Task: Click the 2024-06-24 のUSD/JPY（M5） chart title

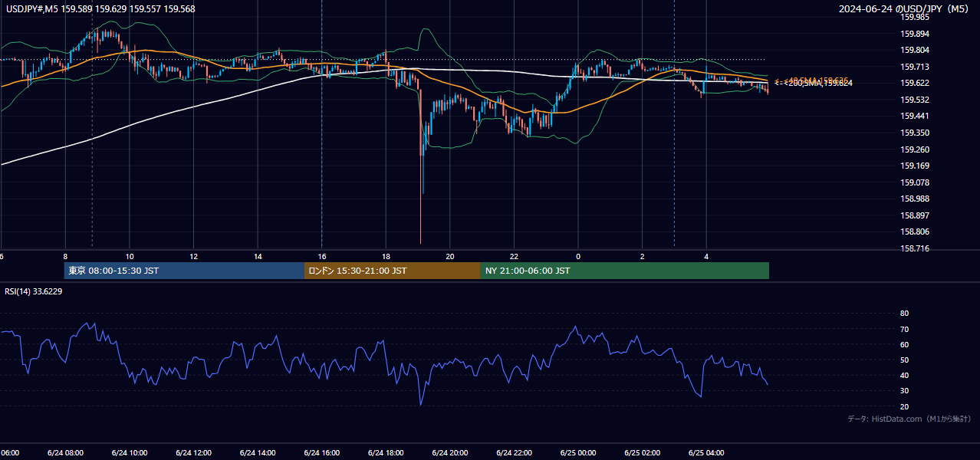Action: [x=905, y=9]
